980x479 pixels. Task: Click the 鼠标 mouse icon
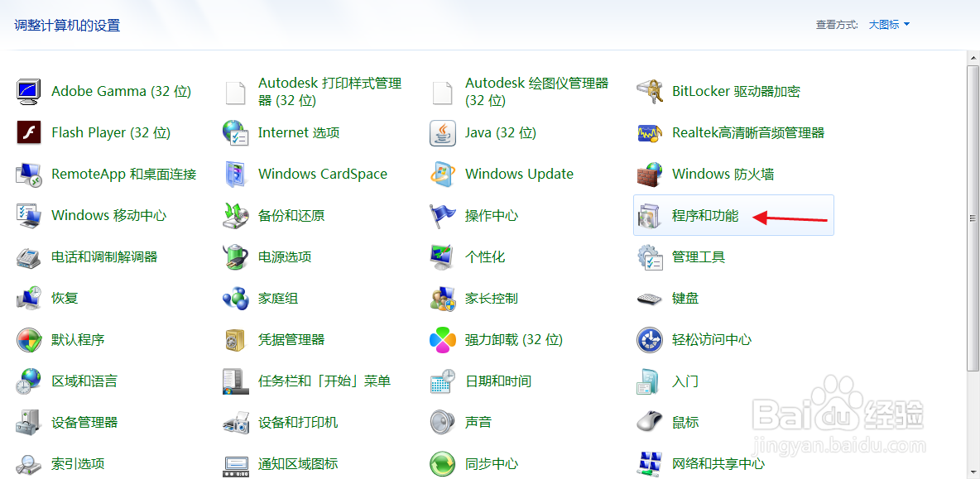(650, 422)
